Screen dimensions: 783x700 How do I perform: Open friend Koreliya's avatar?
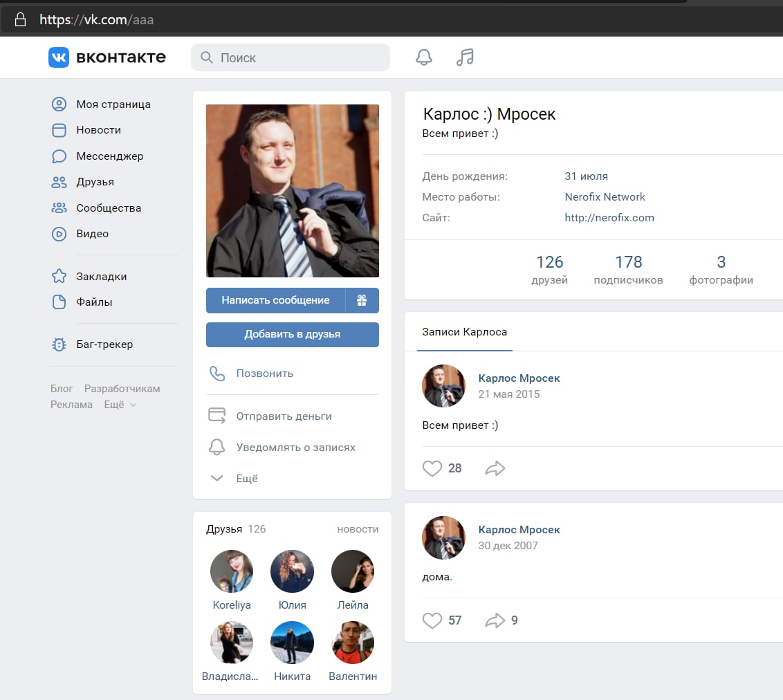point(232,571)
